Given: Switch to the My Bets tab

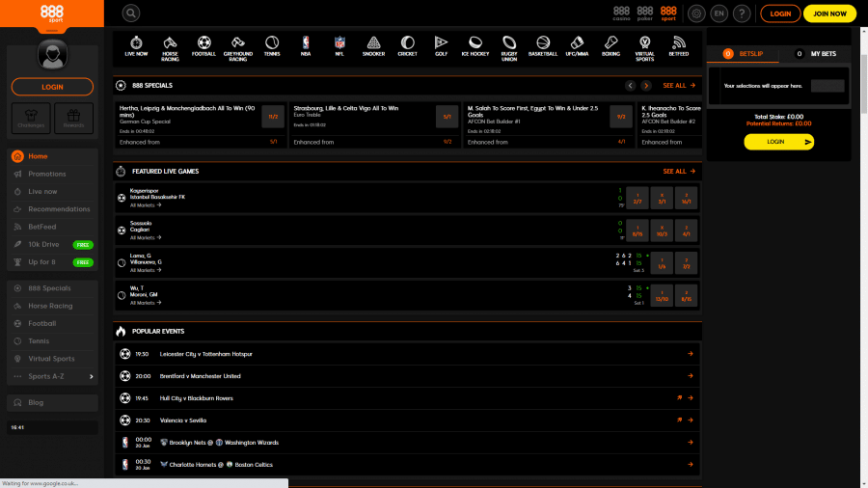Looking at the screenshot, I should (815, 54).
